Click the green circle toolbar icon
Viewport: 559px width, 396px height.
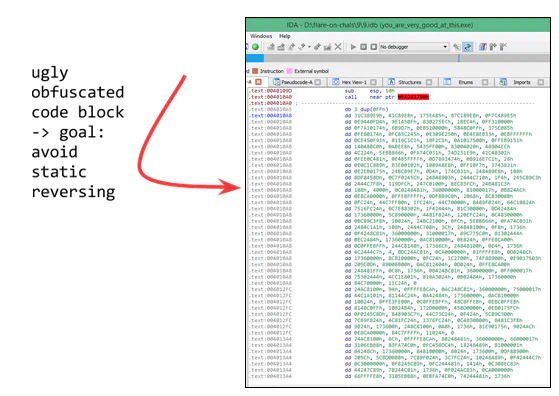point(255,47)
